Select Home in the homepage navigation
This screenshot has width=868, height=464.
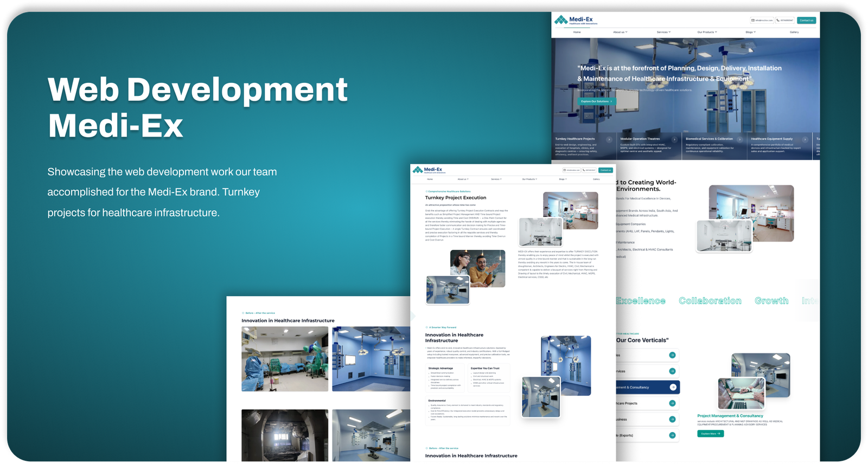577,32
